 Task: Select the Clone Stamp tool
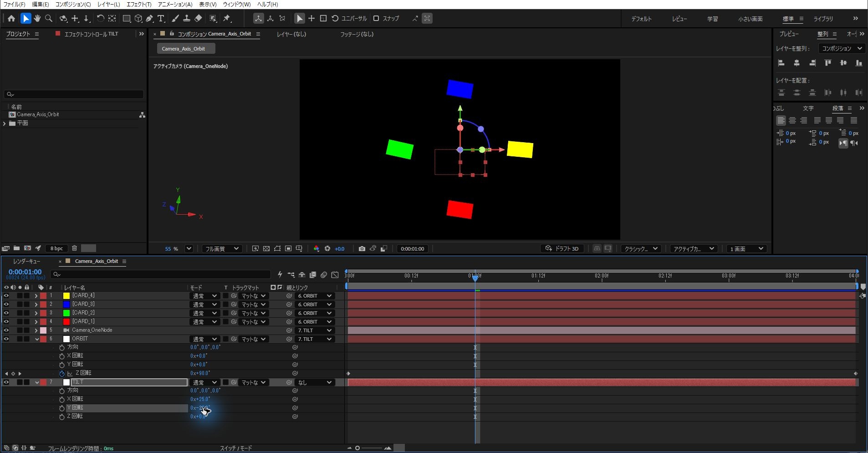(x=186, y=18)
